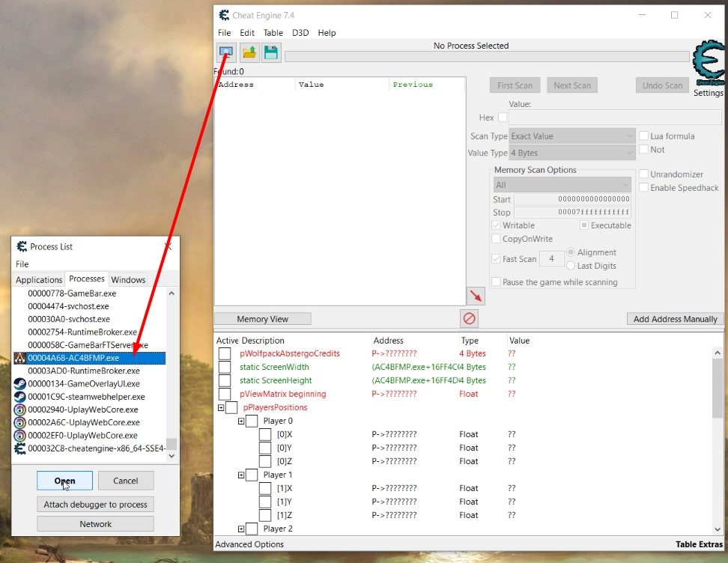This screenshot has height=563, width=728.
Task: Select the steamwebhelper.exe Steam icon
Action: tap(19, 397)
